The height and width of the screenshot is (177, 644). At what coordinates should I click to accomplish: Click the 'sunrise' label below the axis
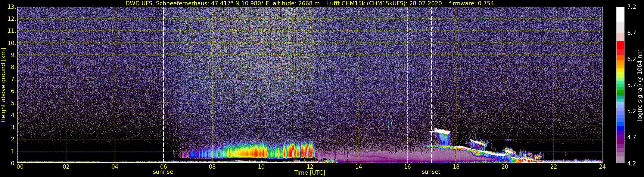[x=163, y=172]
